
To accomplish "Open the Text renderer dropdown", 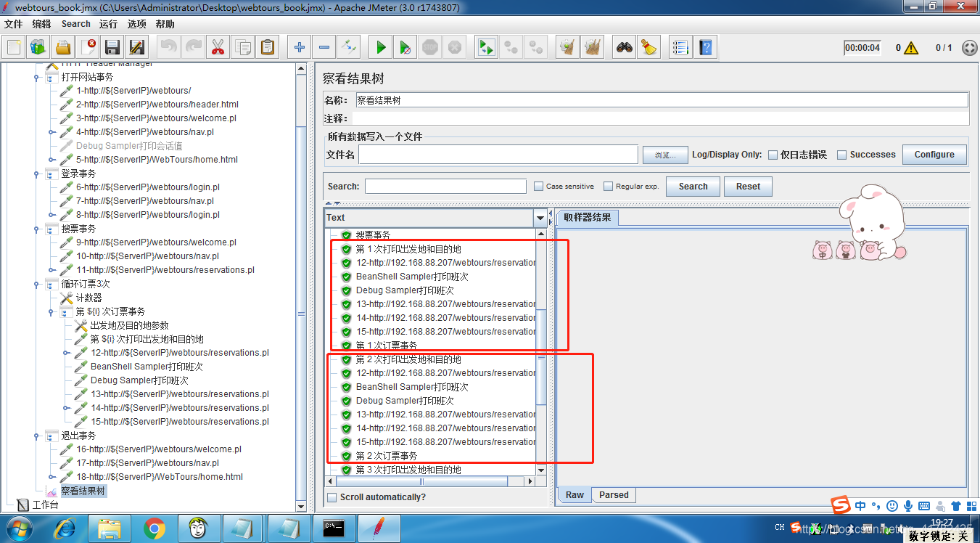I will coord(540,218).
